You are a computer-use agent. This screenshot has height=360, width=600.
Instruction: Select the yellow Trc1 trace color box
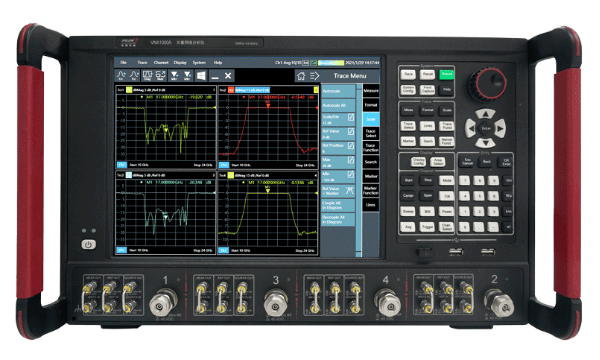[129, 90]
